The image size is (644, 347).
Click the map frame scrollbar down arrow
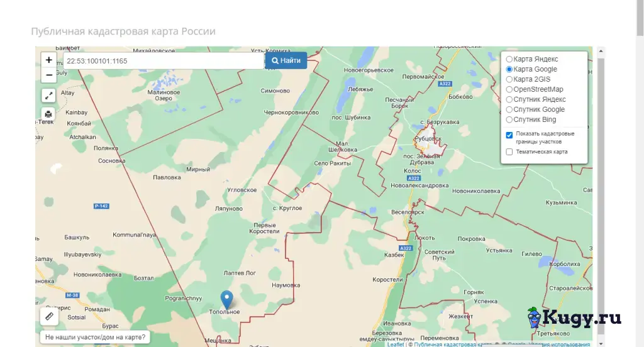point(601,343)
